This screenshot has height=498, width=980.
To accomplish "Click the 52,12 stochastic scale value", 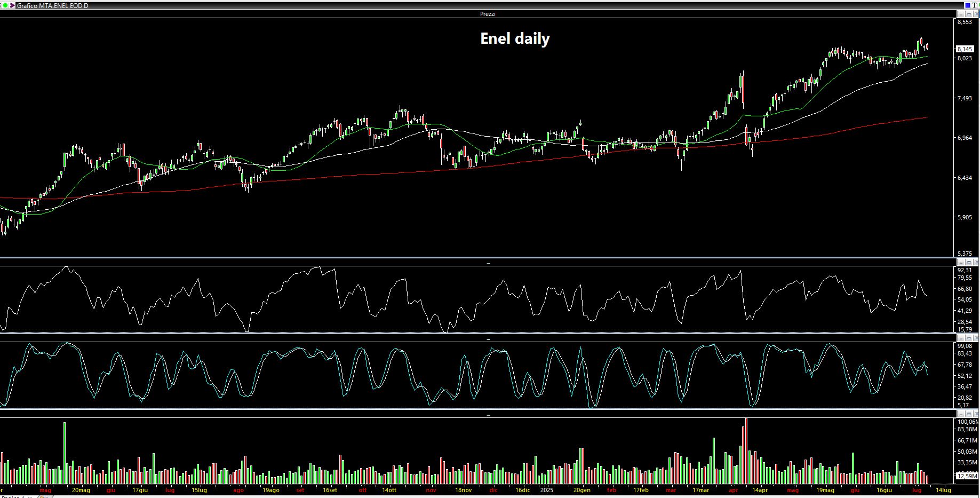I will (x=965, y=376).
